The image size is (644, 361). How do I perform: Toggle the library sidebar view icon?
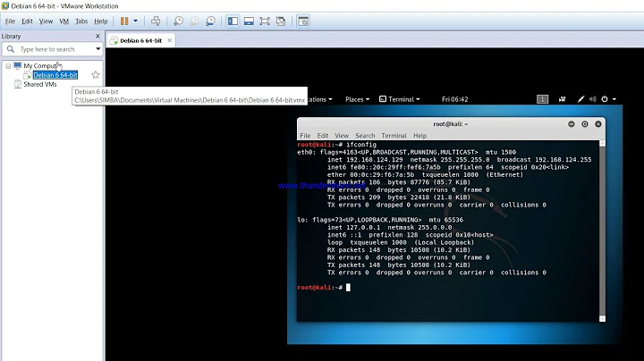tap(233, 21)
